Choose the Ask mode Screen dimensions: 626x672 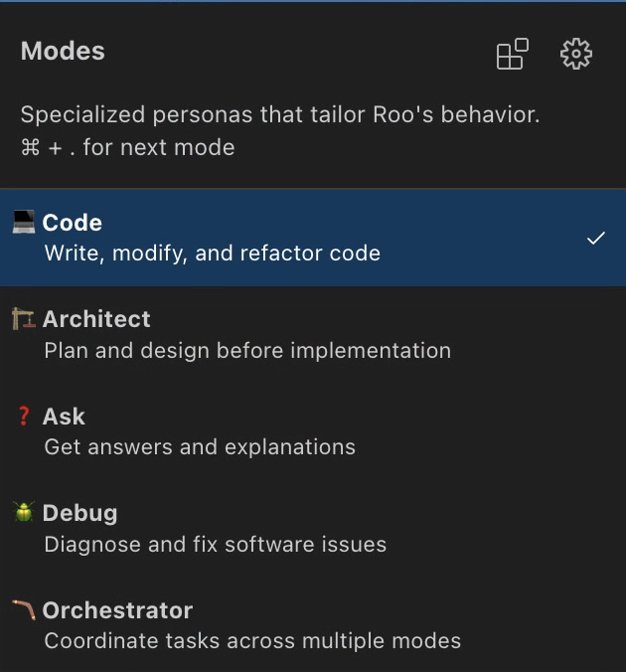click(64, 417)
